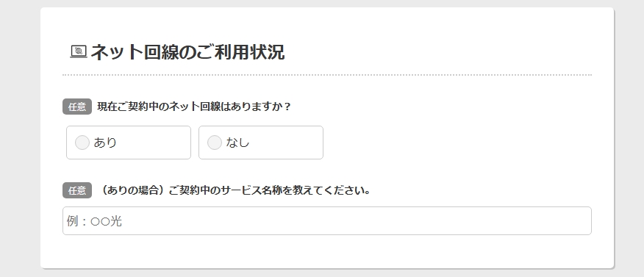Select the なし radio button circle
Image resolution: width=644 pixels, height=277 pixels.
coord(215,143)
